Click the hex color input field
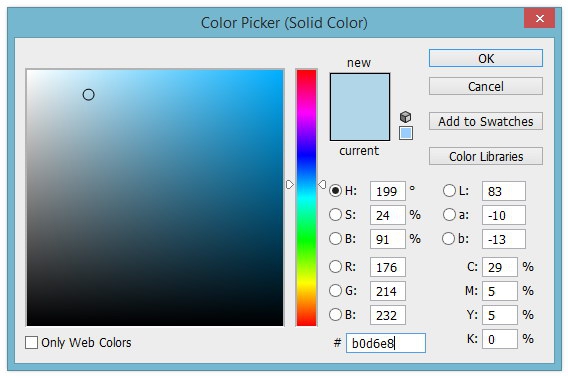The image size is (568, 380). point(386,343)
